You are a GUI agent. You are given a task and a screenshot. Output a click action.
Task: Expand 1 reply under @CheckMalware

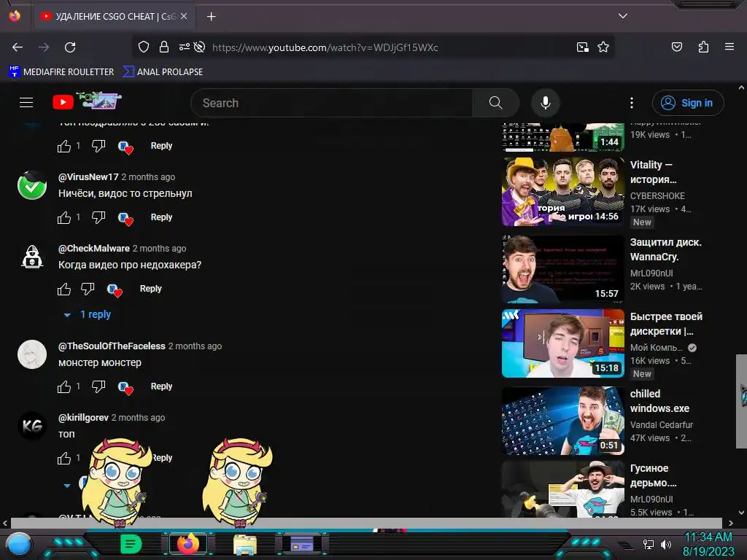88,315
